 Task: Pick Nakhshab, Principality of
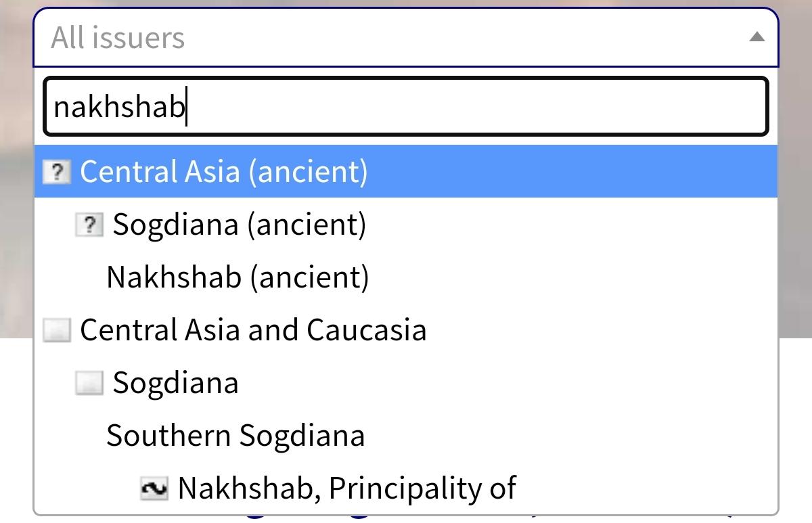click(x=346, y=488)
